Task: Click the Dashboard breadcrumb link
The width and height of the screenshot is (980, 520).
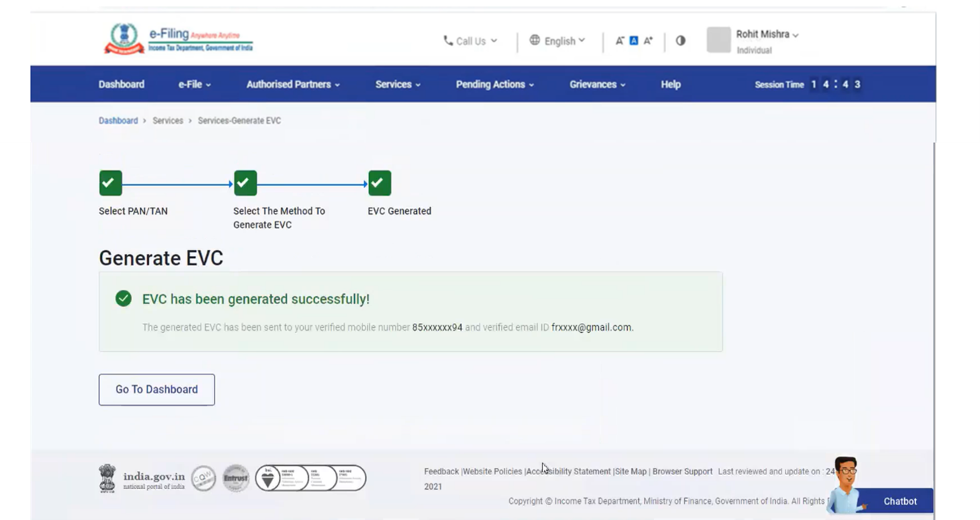Action: (x=118, y=121)
